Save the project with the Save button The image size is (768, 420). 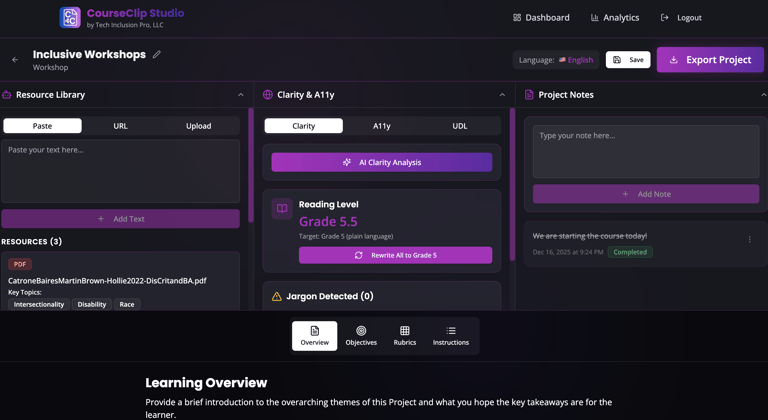point(628,60)
